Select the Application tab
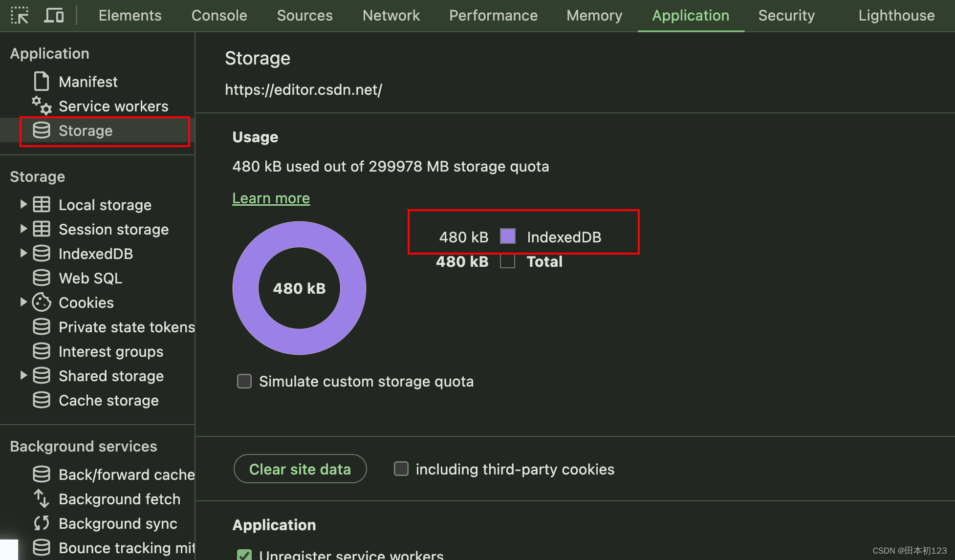 coord(691,16)
